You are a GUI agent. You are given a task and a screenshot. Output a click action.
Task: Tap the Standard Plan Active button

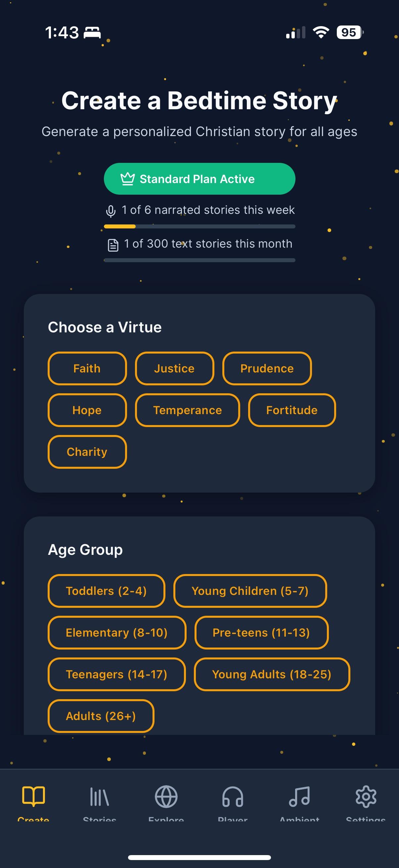point(199,179)
